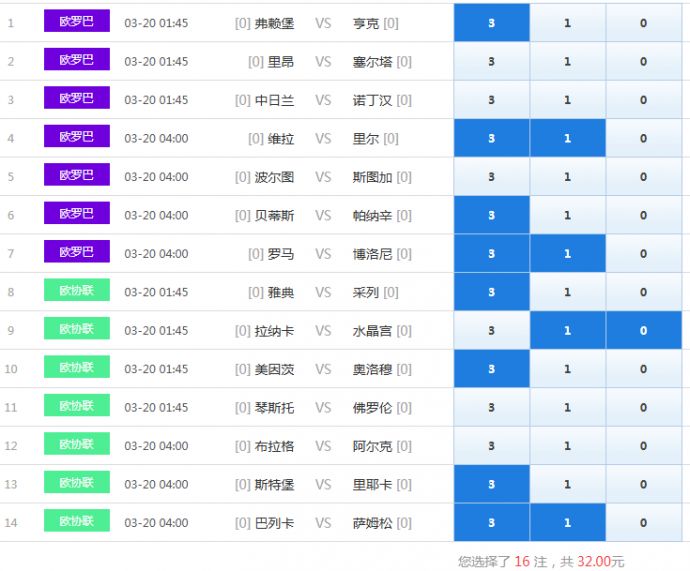Image resolution: width=690 pixels, height=571 pixels.
Task: Toggle off draw (1) for 维拉 vs 里尔
Action: (x=567, y=139)
